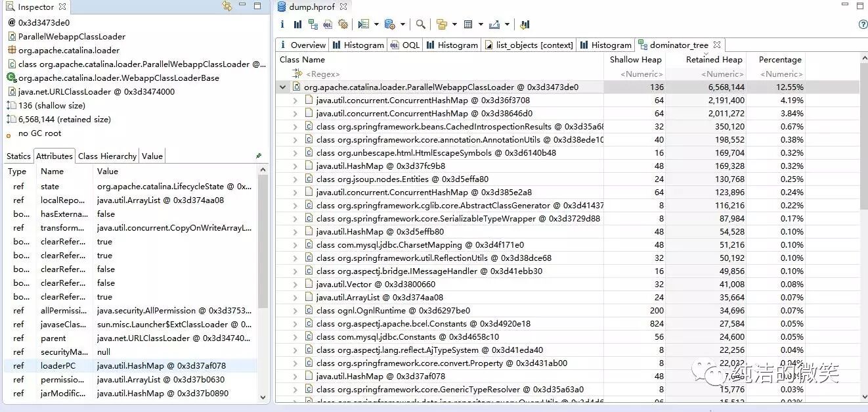868x412 pixels.
Task: Select the parent java.net.URLClassLoader attribute row
Action: click(130, 338)
